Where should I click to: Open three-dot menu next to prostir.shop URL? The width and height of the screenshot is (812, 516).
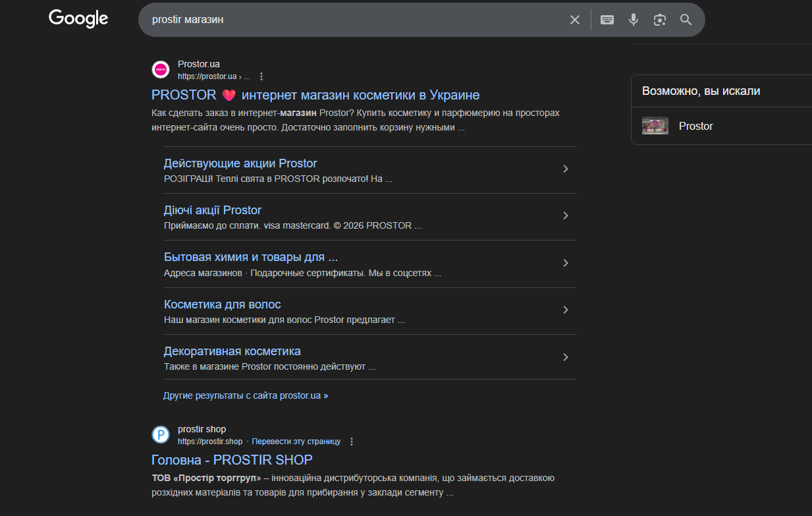352,442
